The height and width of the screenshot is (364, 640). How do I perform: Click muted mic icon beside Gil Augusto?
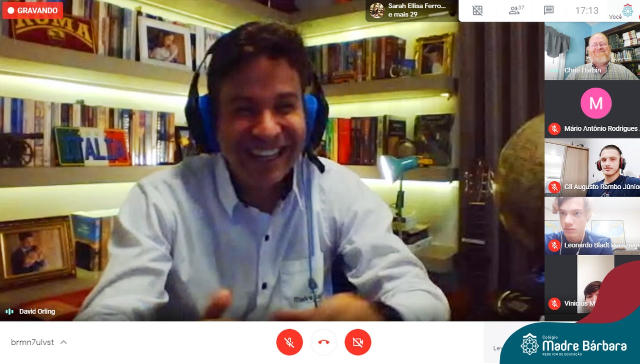pos(554,187)
